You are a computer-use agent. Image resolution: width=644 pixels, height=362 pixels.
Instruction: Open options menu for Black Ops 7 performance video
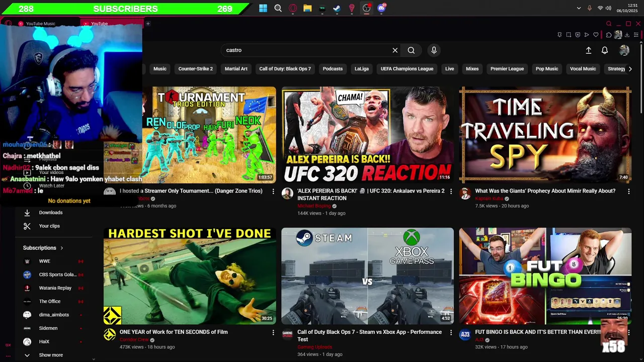click(451, 332)
